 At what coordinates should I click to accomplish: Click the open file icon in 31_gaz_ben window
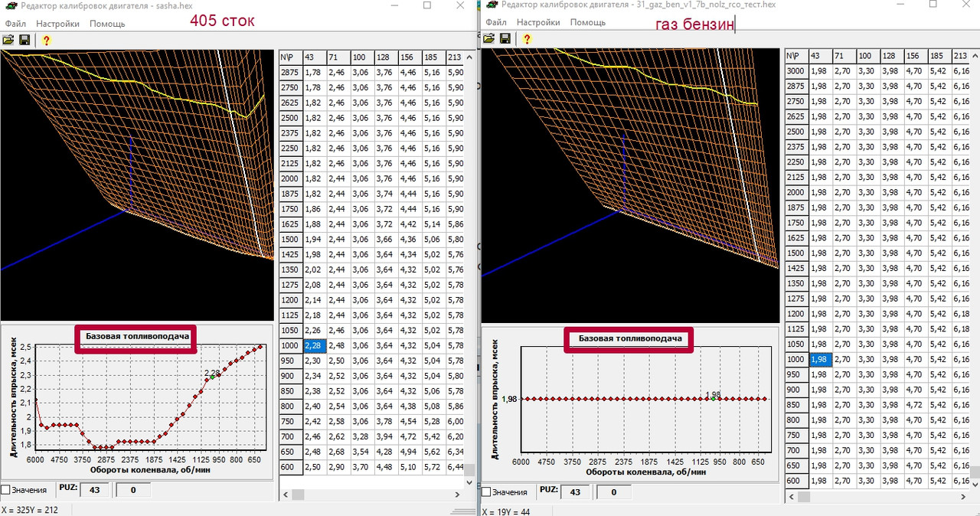click(x=489, y=38)
